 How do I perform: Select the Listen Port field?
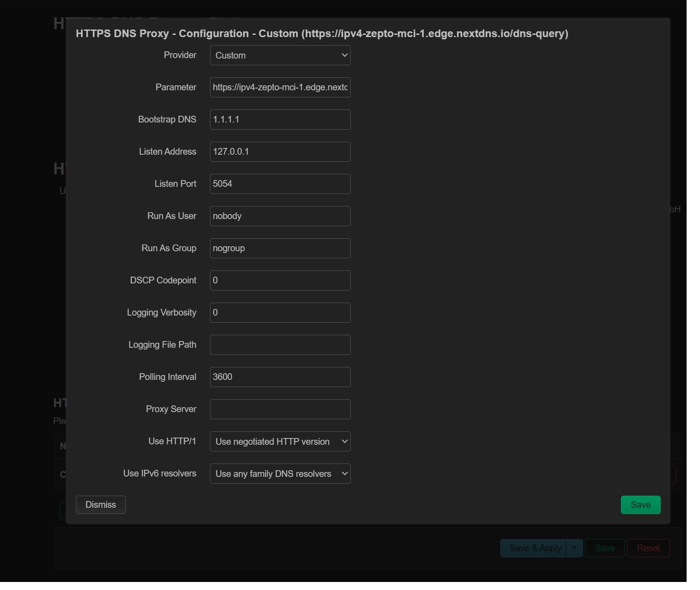point(280,184)
